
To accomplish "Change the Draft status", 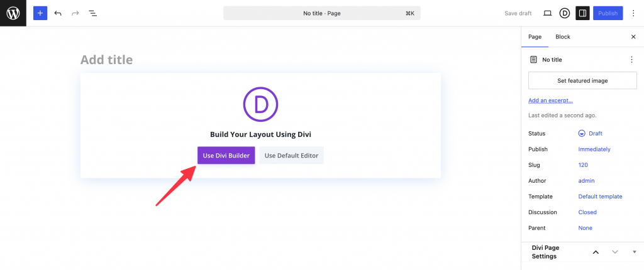I will pos(591,133).
